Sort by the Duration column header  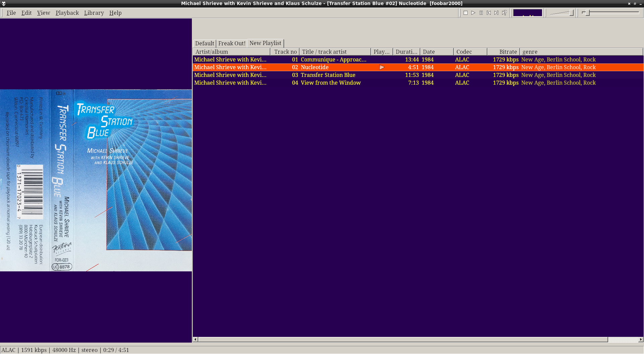[x=407, y=52]
